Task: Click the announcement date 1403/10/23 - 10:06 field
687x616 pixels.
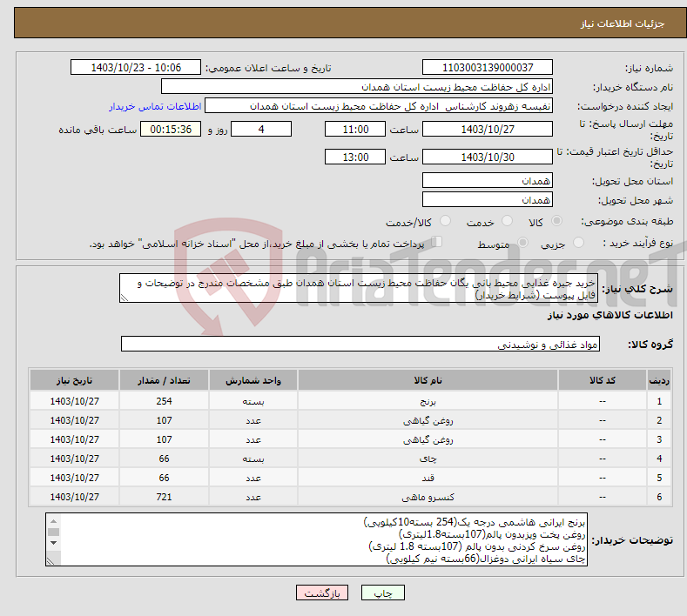Action: pyautogui.click(x=136, y=67)
